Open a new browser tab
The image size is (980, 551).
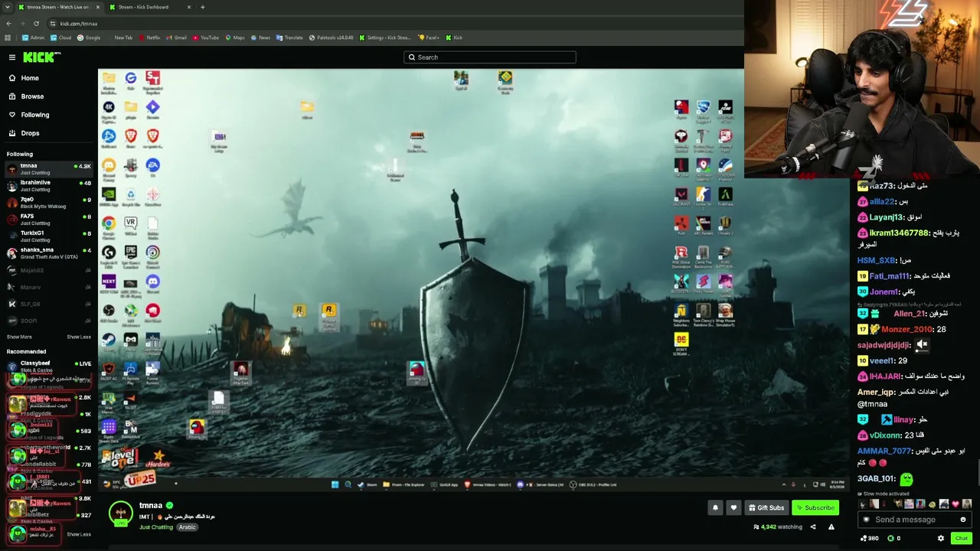[x=203, y=7]
